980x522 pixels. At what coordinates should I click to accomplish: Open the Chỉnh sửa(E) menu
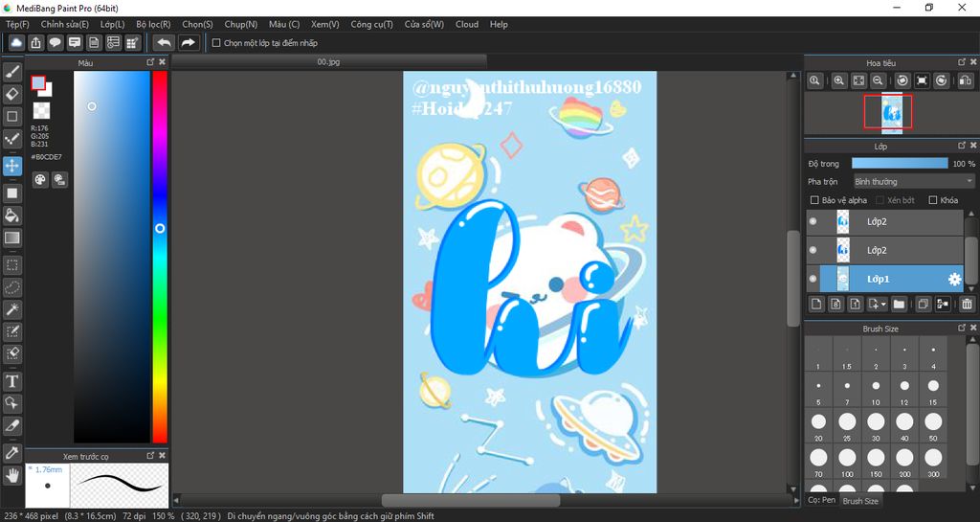65,24
